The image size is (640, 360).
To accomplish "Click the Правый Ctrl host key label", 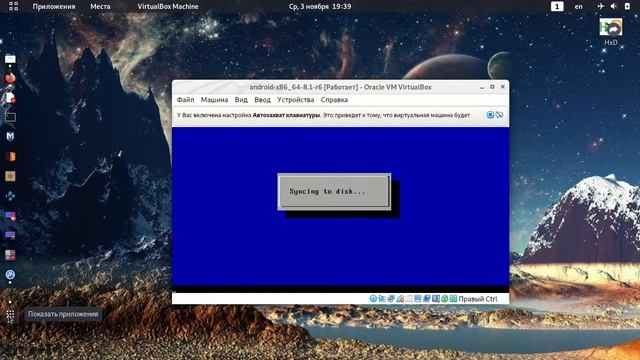I will pyautogui.click(x=478, y=299).
